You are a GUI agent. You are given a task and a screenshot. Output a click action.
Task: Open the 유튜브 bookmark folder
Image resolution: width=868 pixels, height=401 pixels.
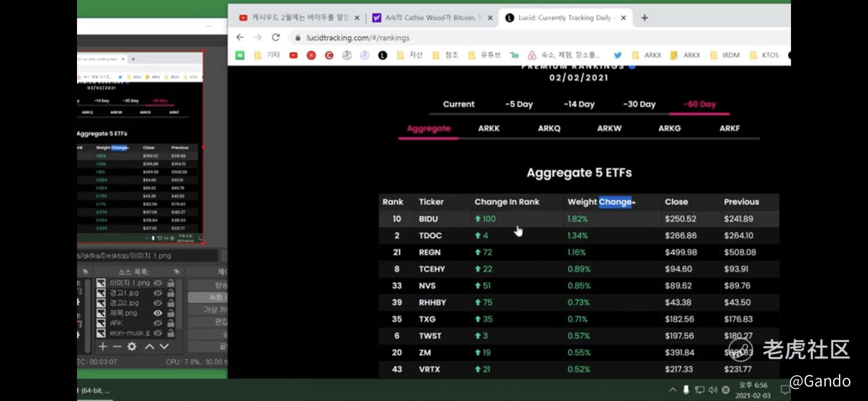pyautogui.click(x=485, y=55)
